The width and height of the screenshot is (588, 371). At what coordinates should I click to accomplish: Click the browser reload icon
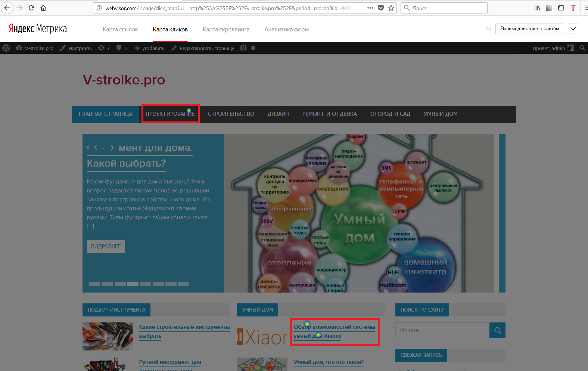[x=31, y=8]
